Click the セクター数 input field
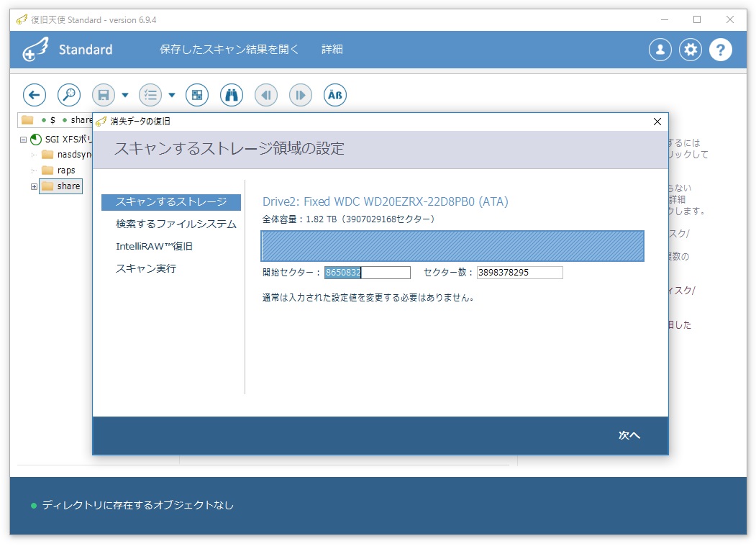 tap(520, 273)
